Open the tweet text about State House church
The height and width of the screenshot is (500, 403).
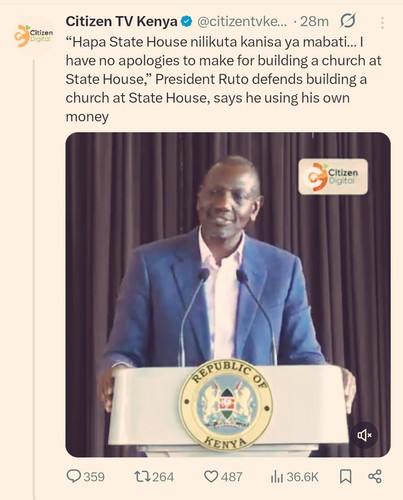pyautogui.click(x=223, y=79)
